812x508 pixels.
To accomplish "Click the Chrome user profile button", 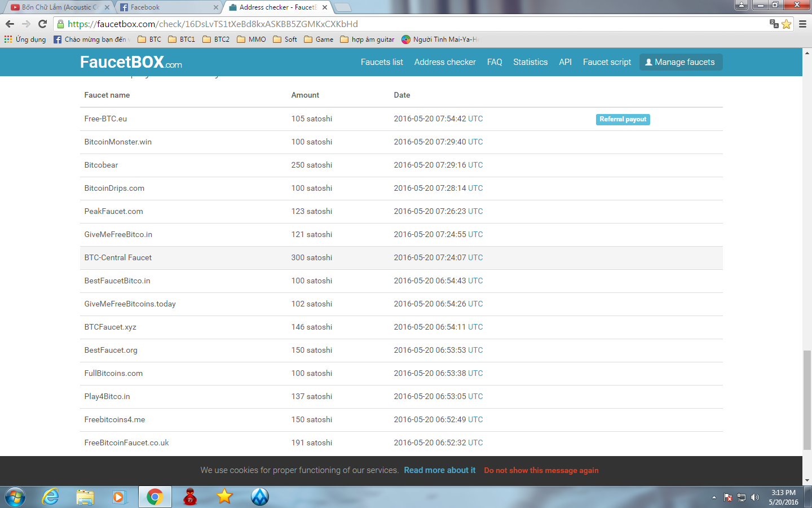I will (x=742, y=5).
